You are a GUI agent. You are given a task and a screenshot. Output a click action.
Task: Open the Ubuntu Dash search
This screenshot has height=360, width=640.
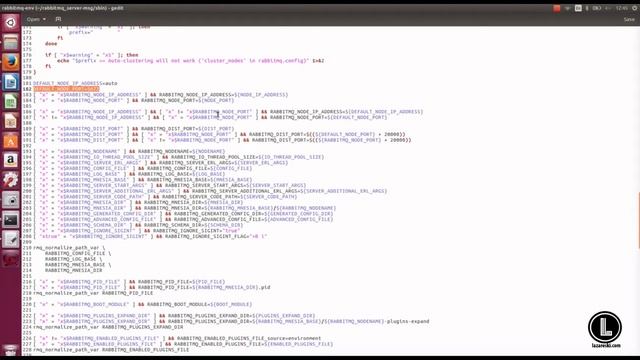pos(11,22)
